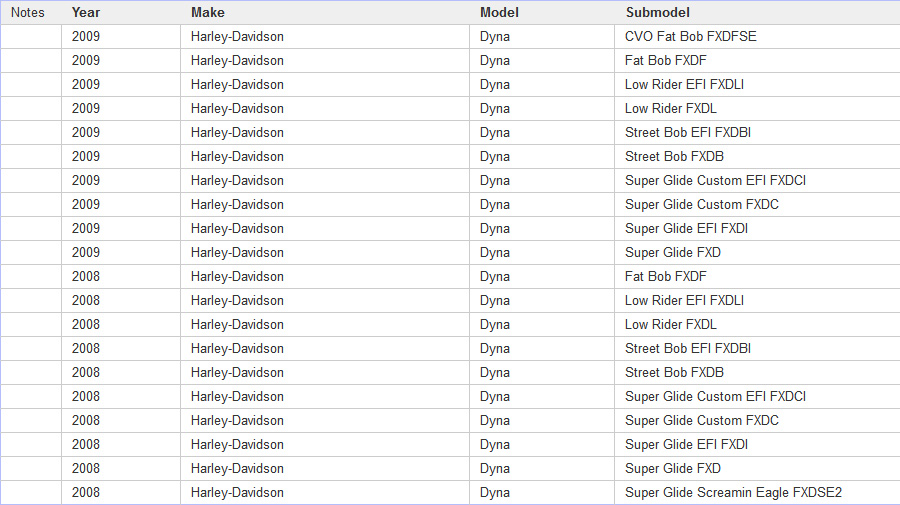Click 2008 Street Bob FXDB submodel cell

tap(674, 372)
